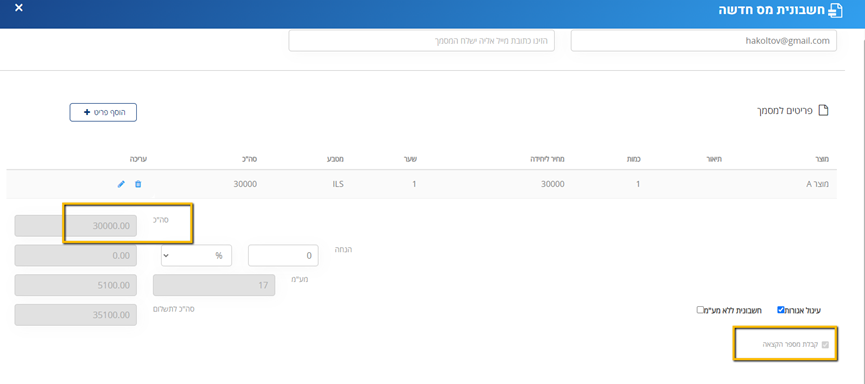Close the new tax invoice dialog
The height and width of the screenshot is (384, 865).
(x=19, y=8)
